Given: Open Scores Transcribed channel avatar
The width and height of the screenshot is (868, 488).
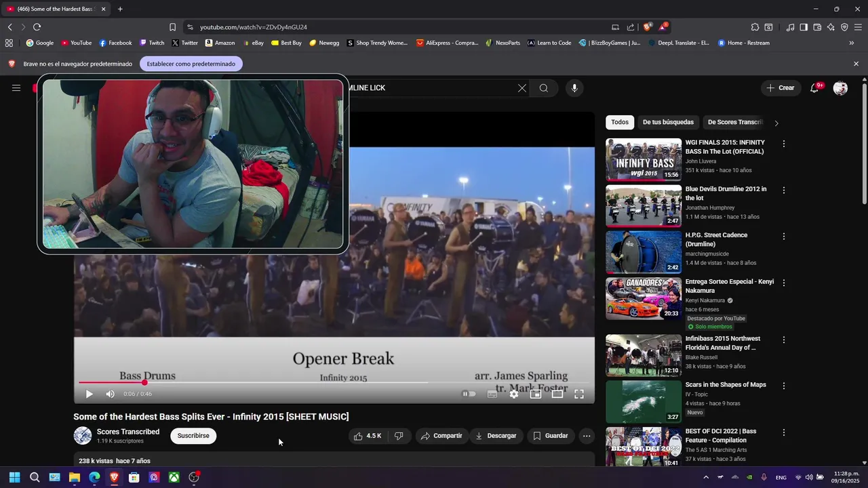Looking at the screenshot, I should pos(83,436).
